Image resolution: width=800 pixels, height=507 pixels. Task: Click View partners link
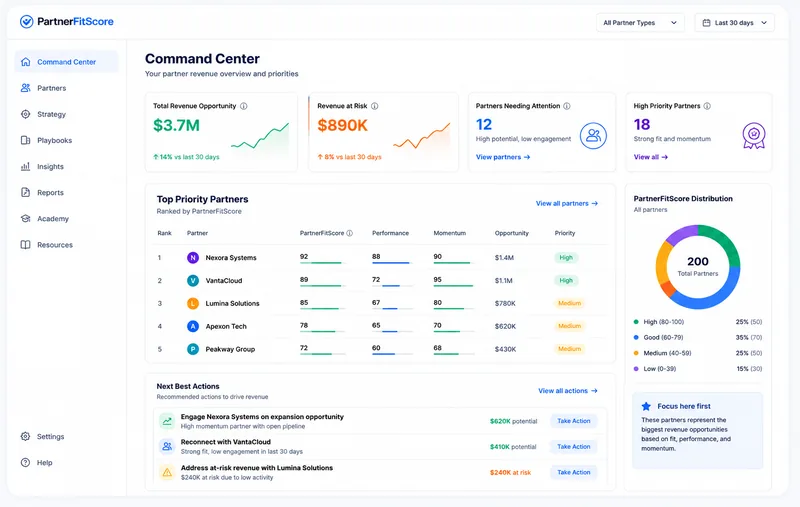[503, 157]
